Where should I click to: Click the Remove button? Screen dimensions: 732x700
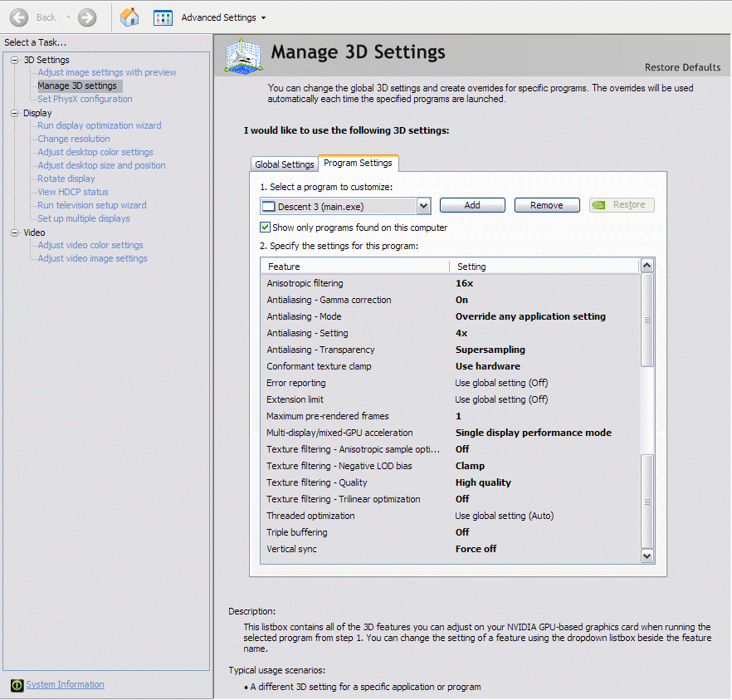click(547, 205)
